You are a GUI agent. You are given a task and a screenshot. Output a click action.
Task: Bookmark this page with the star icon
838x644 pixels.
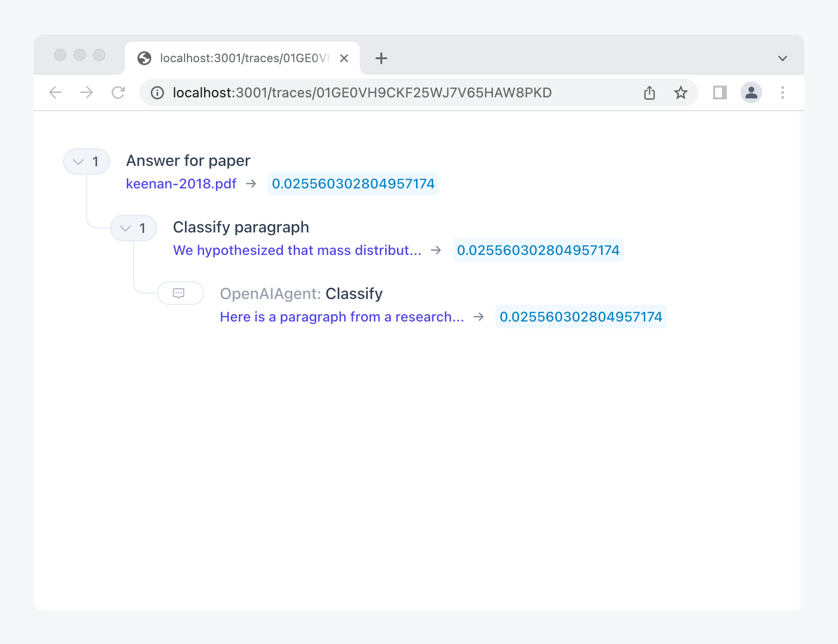tap(680, 92)
